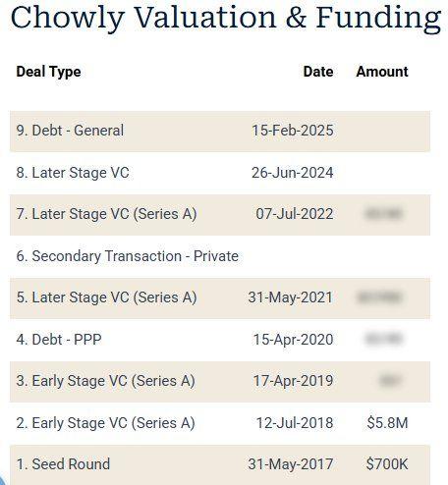Screen dimensions: 448x485
Task: Sort by the Date column header
Action: pos(318,72)
